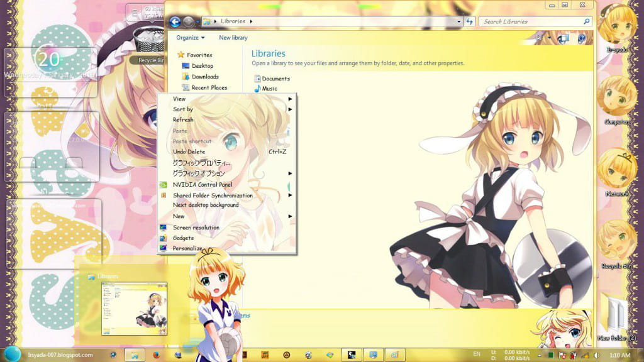Open the Start orb
644x362 pixels.
[14, 354]
